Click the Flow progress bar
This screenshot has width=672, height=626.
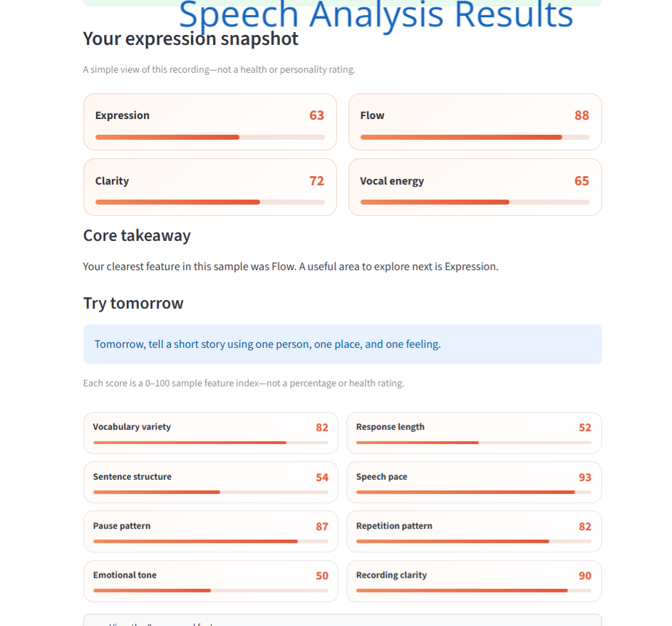[x=475, y=137]
